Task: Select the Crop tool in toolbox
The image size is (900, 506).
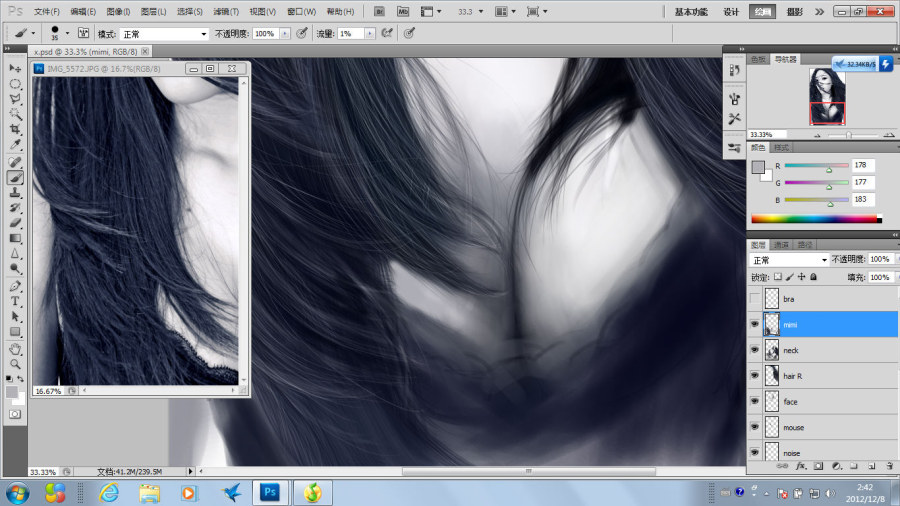Action: 15,129
